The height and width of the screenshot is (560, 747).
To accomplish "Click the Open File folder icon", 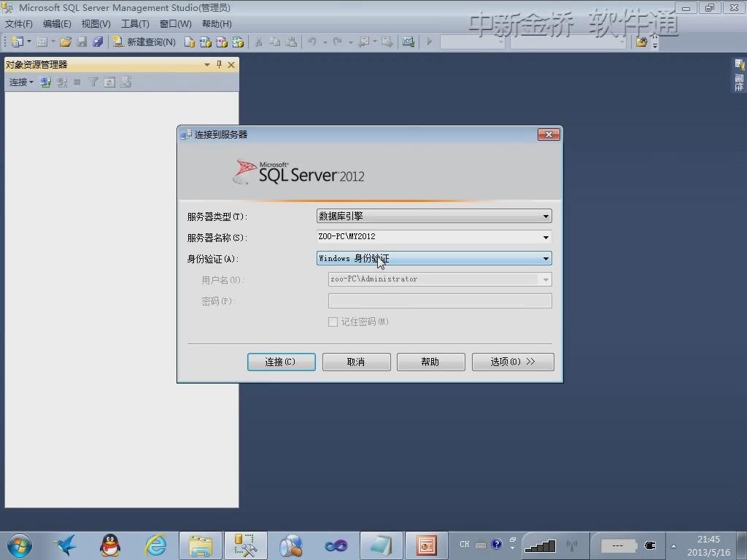I will [x=66, y=42].
